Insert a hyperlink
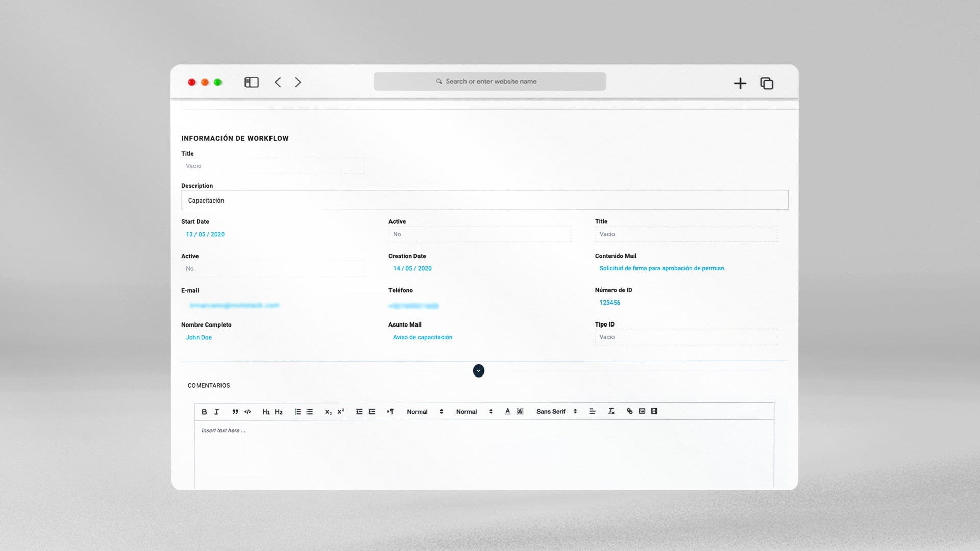The height and width of the screenshot is (551, 980). [x=630, y=411]
